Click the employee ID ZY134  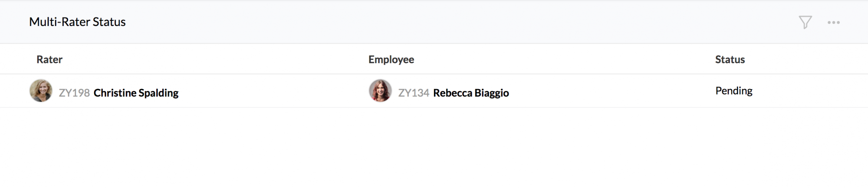coord(414,93)
